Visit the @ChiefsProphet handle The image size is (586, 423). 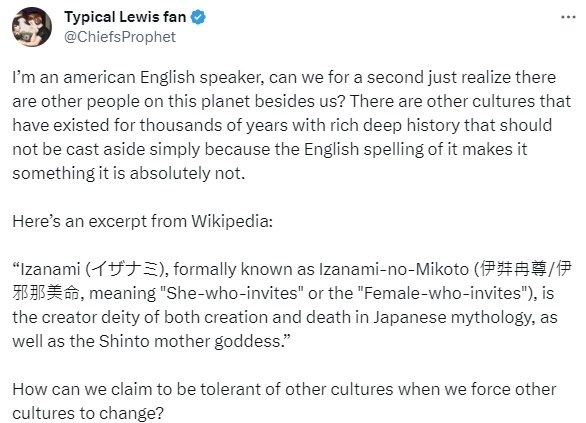120,37
